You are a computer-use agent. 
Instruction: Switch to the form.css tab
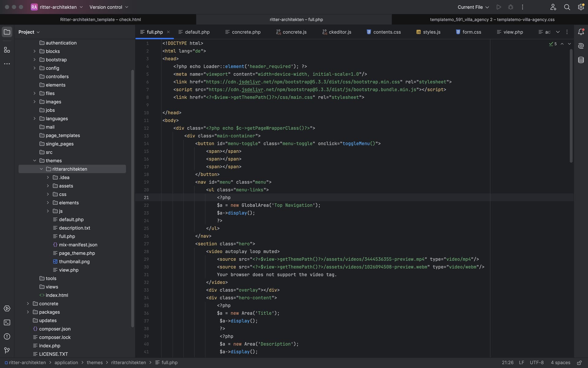click(469, 32)
